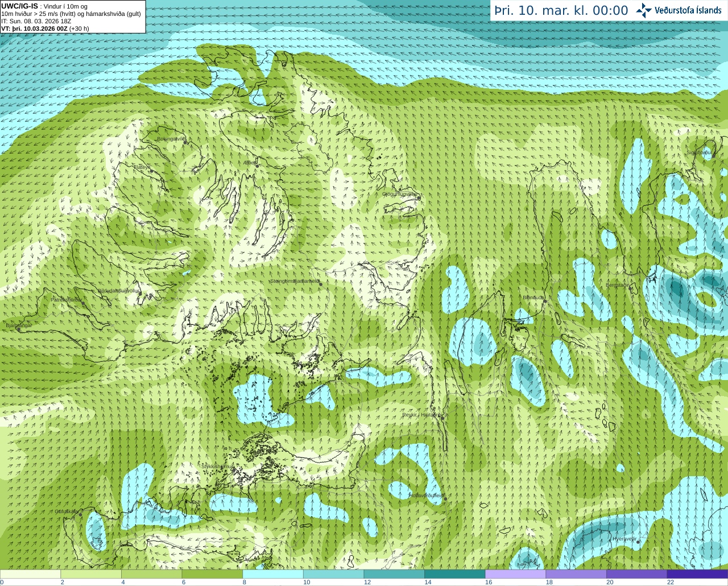Click the darkest purple legend swatch above 22
Viewport: 728px width, 586px height.
697,574
